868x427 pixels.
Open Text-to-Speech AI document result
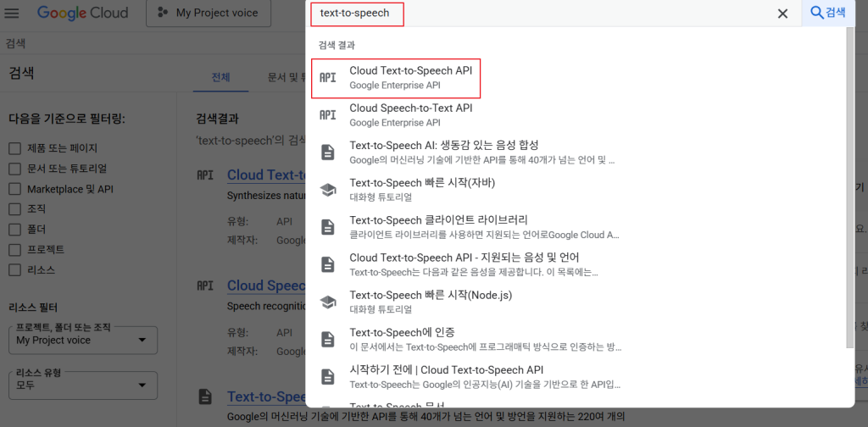click(443, 152)
